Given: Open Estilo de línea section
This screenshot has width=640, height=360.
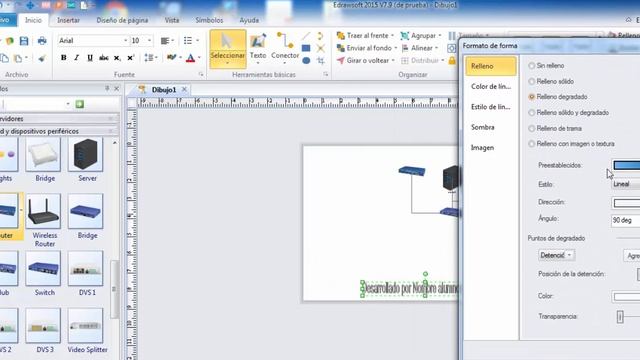Looking at the screenshot, I should pos(491,107).
